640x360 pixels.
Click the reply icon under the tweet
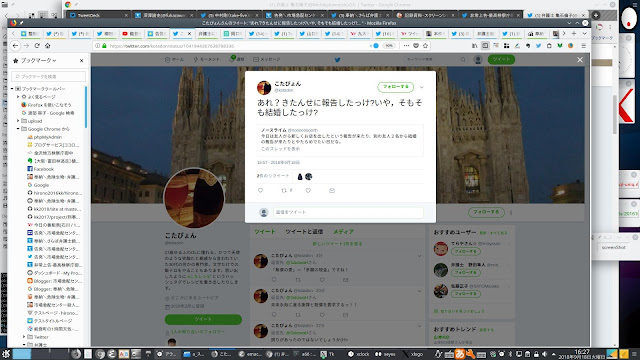pyautogui.click(x=260, y=190)
